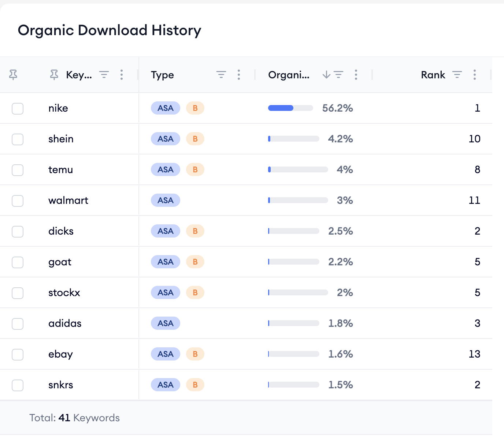Select the temu row checkbox

coord(18,170)
